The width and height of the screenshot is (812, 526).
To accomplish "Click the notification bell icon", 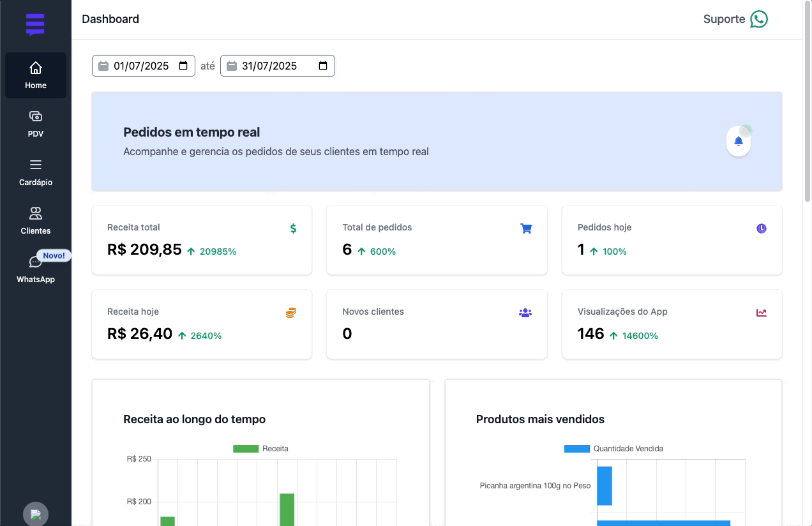I will coord(739,141).
